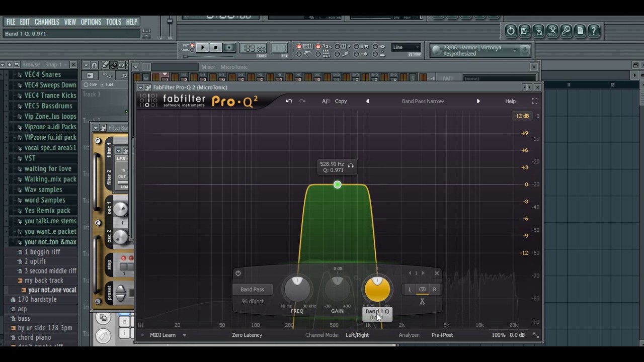Select PAT mode radio button
This screenshot has height=362, width=644.
tap(191, 46)
